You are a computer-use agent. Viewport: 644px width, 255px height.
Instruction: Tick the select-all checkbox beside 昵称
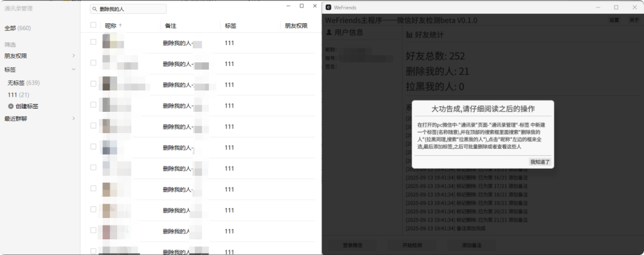(94, 26)
